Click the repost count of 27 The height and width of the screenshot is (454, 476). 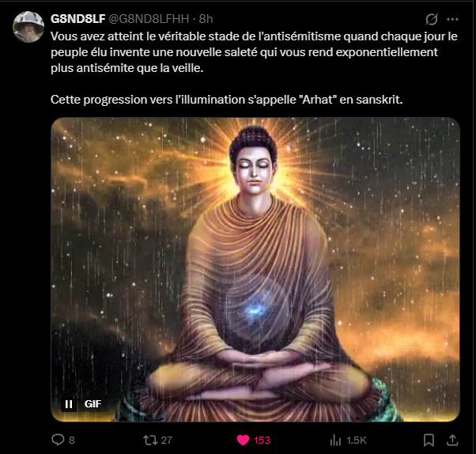pyautogui.click(x=166, y=440)
